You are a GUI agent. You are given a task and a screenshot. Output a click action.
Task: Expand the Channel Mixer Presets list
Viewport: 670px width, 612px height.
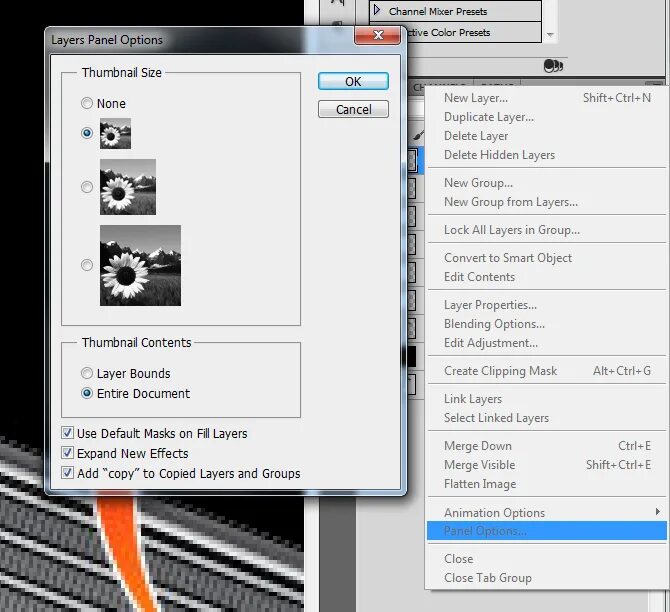pyautogui.click(x=376, y=9)
